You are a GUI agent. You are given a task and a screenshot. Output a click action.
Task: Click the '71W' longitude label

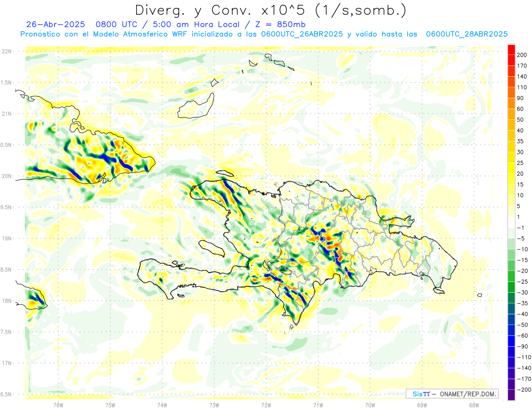[318, 405]
